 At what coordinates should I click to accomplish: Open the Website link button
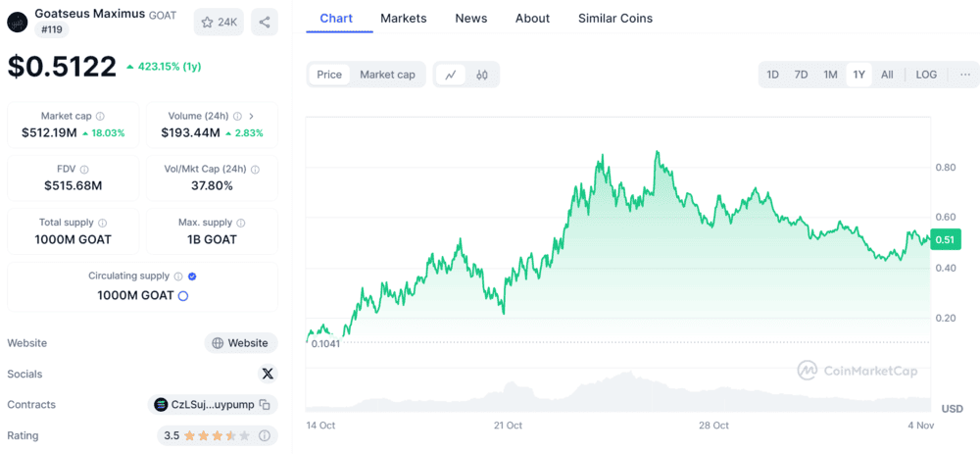pos(240,343)
